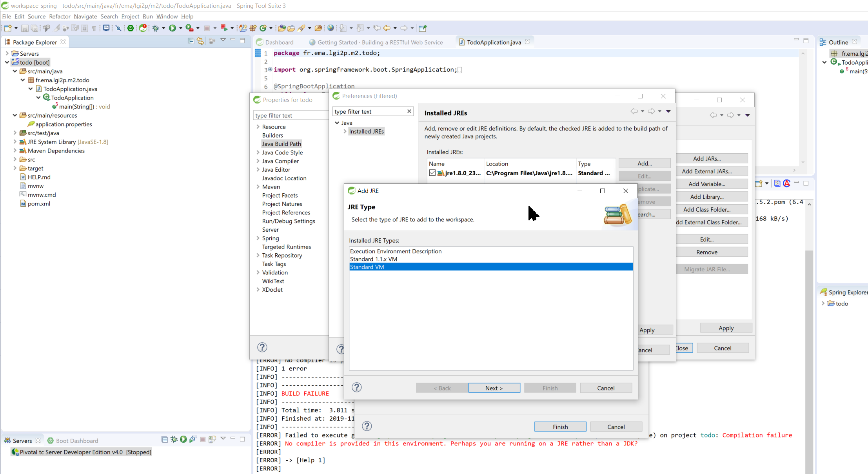
Task: Open pom.xml in Package Explorer
Action: click(39, 203)
